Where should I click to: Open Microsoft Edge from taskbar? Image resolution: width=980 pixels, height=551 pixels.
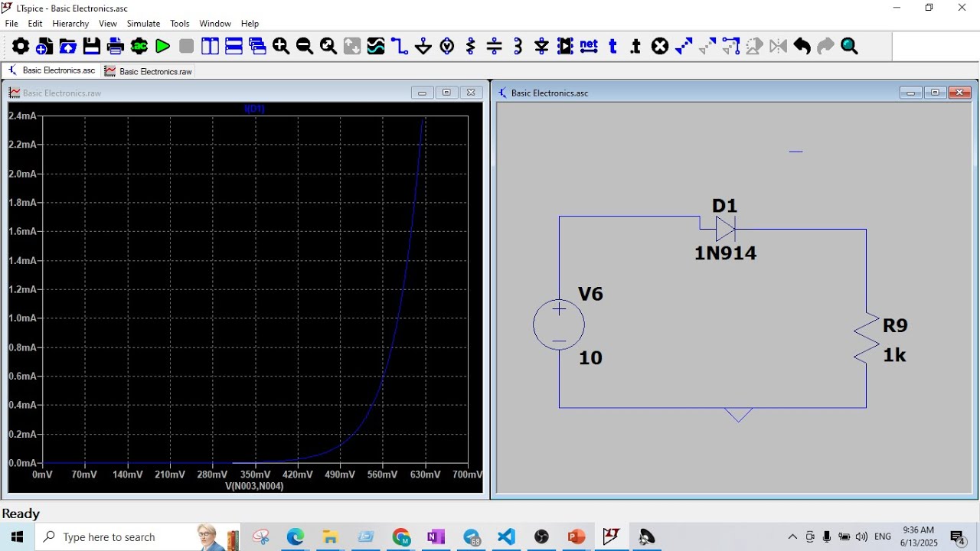pos(296,537)
